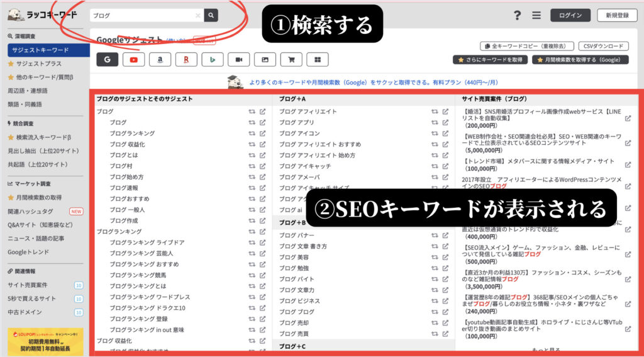Open 周辺語・連想語 in the sidebar
The image size is (644, 357).
click(x=28, y=91)
